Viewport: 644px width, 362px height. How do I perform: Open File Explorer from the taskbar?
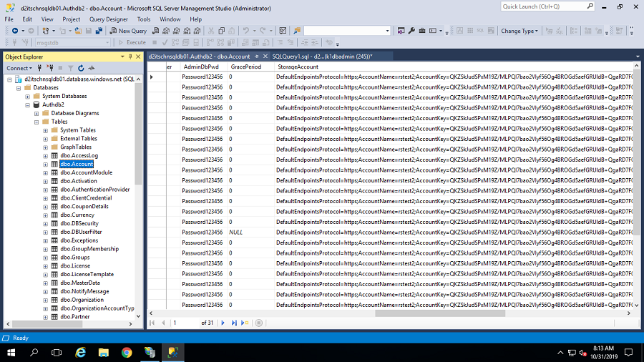(x=104, y=353)
